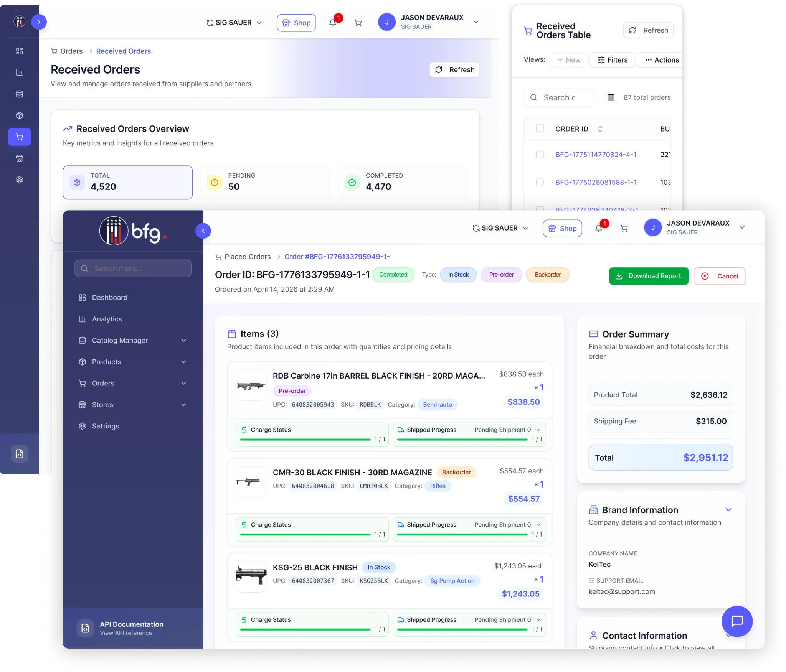Viewport: 786px width, 672px height.
Task: Open SIG SAUER brand switcher in order detail header
Action: point(500,228)
